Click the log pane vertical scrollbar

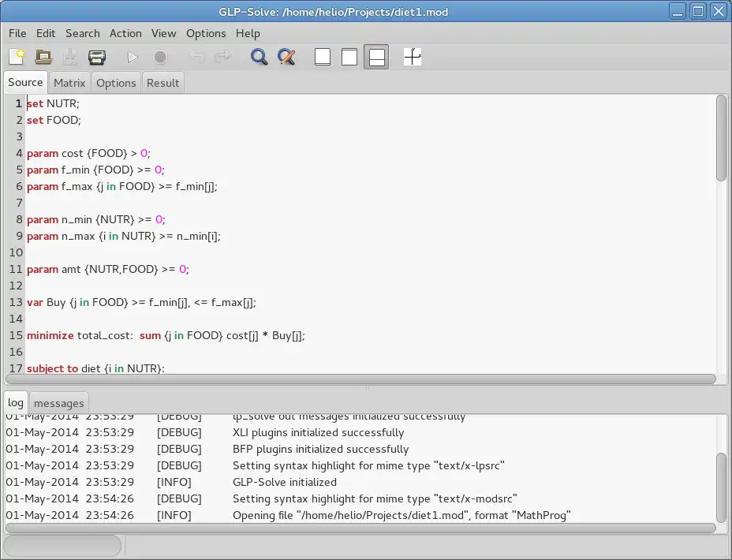[x=721, y=487]
